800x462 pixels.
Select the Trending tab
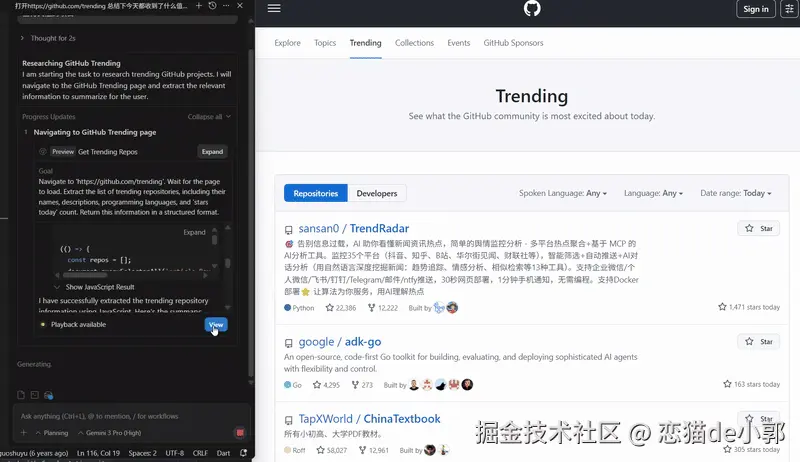point(365,43)
